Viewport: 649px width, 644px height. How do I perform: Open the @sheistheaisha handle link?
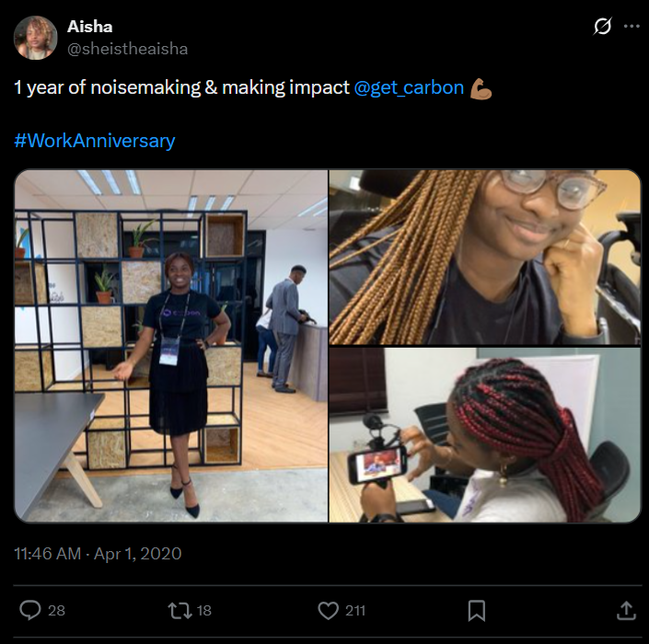pyautogui.click(x=127, y=49)
